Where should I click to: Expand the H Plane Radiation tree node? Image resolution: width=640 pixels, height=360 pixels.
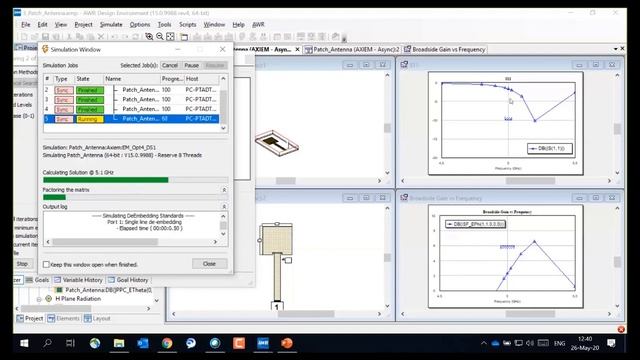coord(39,299)
